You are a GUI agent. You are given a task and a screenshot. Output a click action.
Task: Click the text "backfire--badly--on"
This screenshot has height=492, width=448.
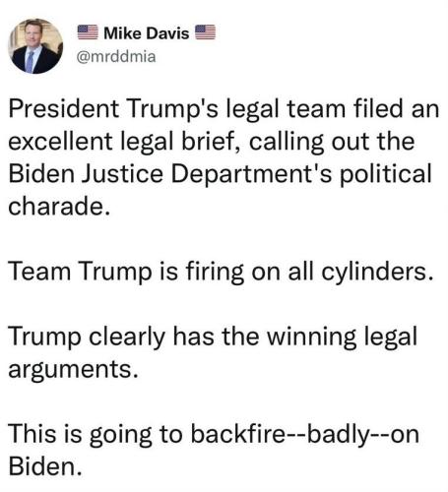pos(305,435)
